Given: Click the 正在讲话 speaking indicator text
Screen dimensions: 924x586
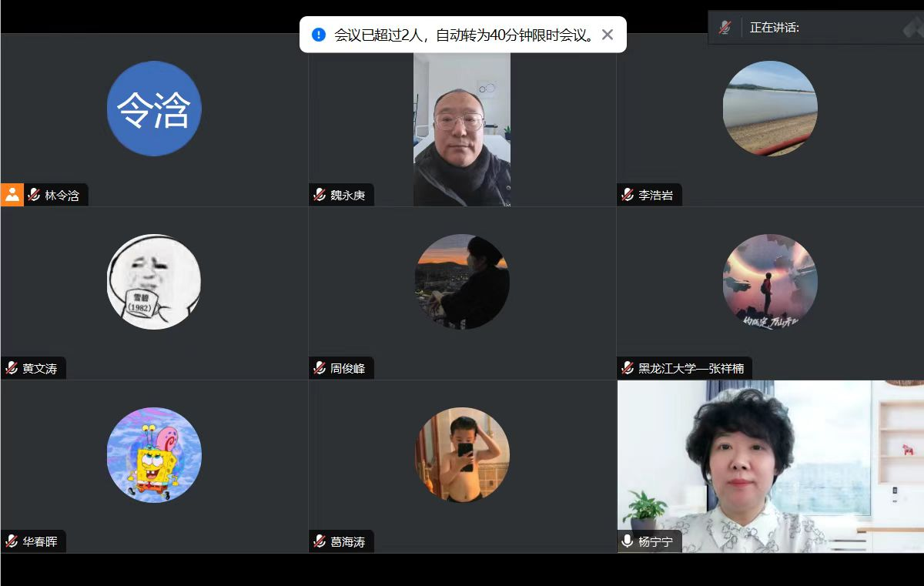Looking at the screenshot, I should 775,28.
